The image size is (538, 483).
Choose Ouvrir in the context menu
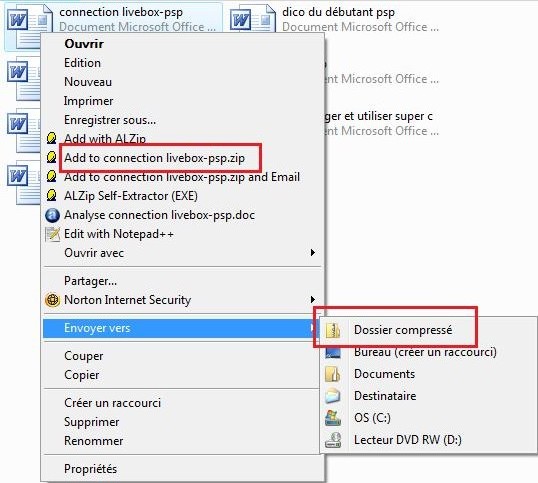pyautogui.click(x=84, y=44)
